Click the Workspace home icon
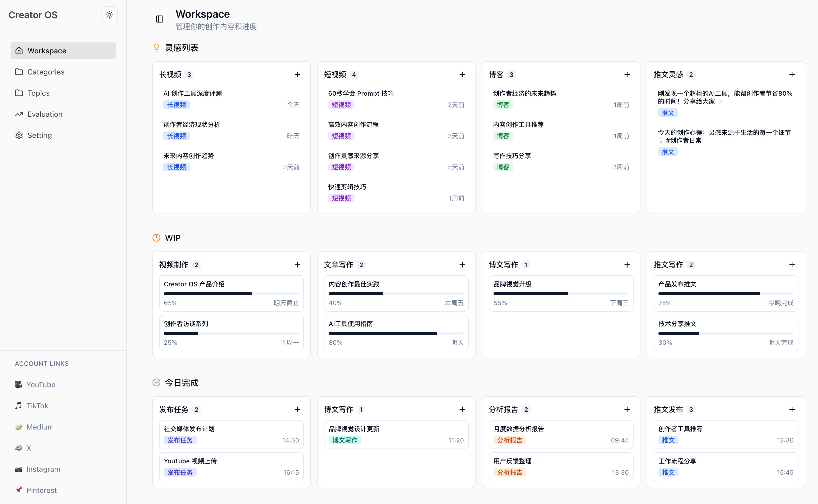 tap(19, 51)
